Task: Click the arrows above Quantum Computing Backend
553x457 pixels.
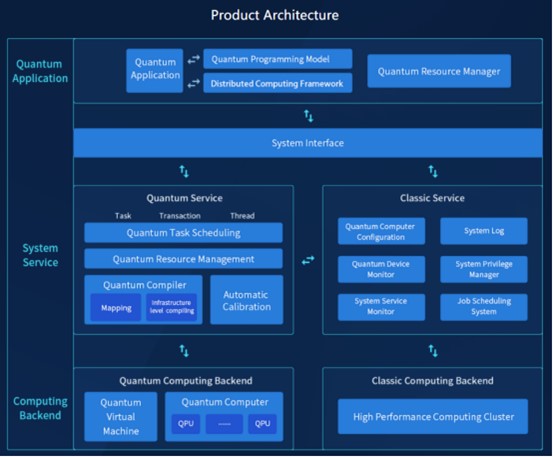Action: tap(184, 351)
